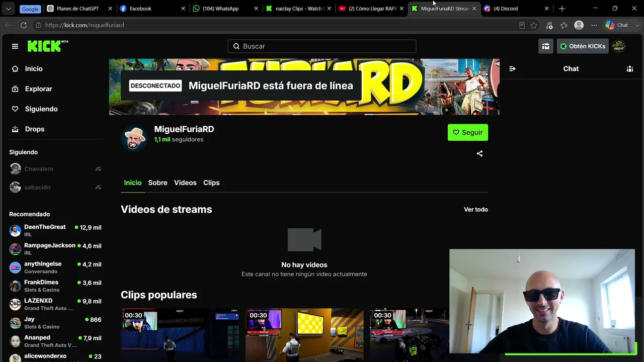644x362 pixels.
Task: Click the MiguelFuriaRD channel name heading
Action: 184,129
